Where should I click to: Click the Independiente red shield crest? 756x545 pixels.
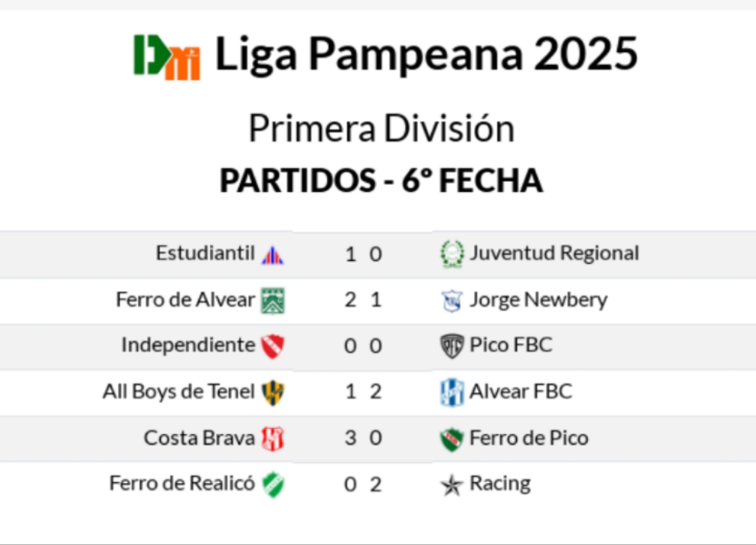click(273, 346)
